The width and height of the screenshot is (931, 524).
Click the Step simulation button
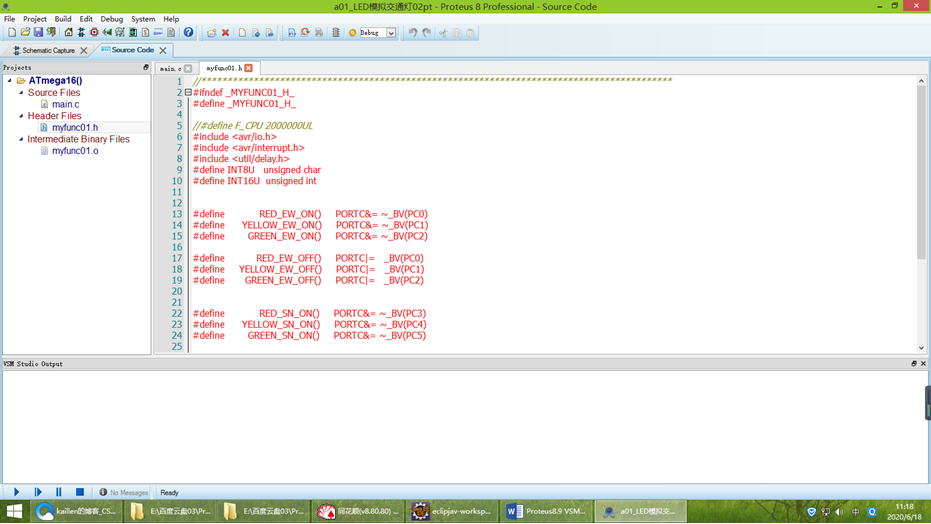click(38, 492)
